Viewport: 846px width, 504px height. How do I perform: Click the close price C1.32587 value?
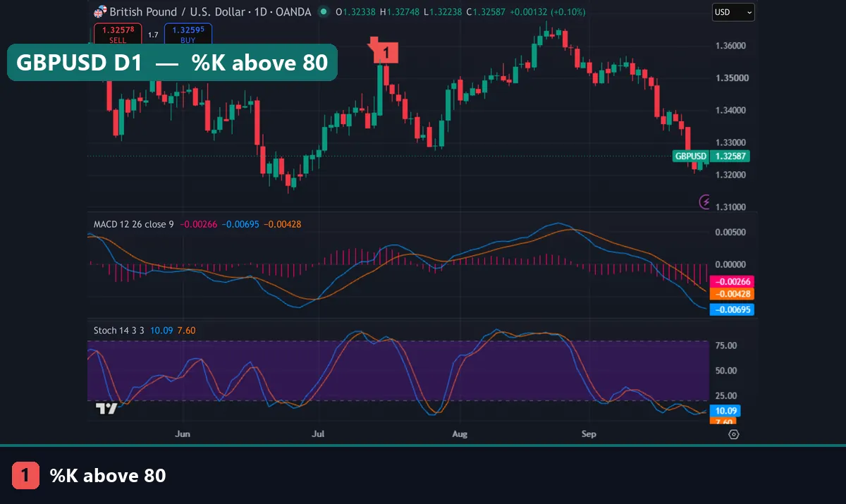487,12
